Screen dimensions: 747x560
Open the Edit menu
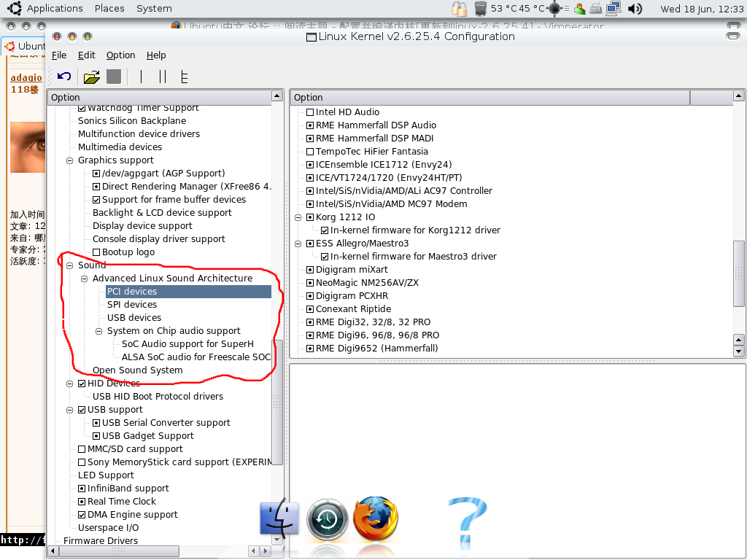pyautogui.click(x=87, y=55)
